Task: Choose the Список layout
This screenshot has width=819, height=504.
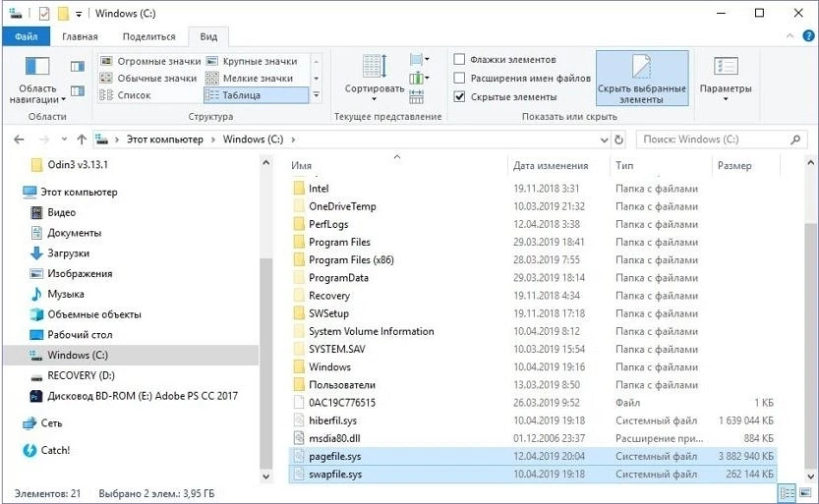Action: point(126,95)
